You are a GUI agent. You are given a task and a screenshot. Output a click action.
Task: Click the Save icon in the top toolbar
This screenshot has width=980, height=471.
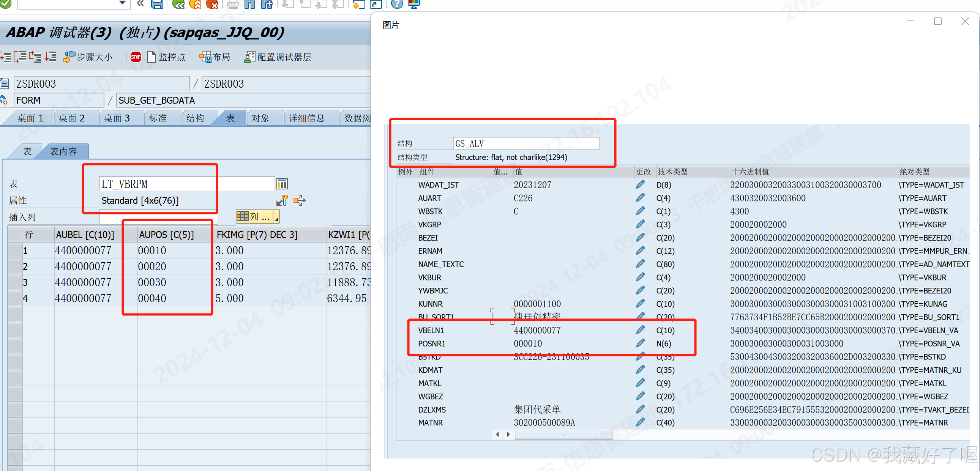(x=158, y=5)
